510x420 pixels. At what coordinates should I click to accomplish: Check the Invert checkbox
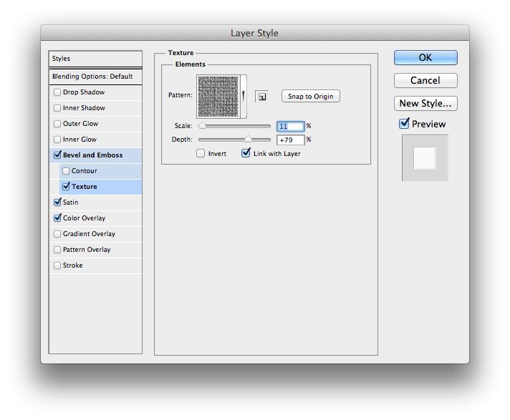[201, 153]
